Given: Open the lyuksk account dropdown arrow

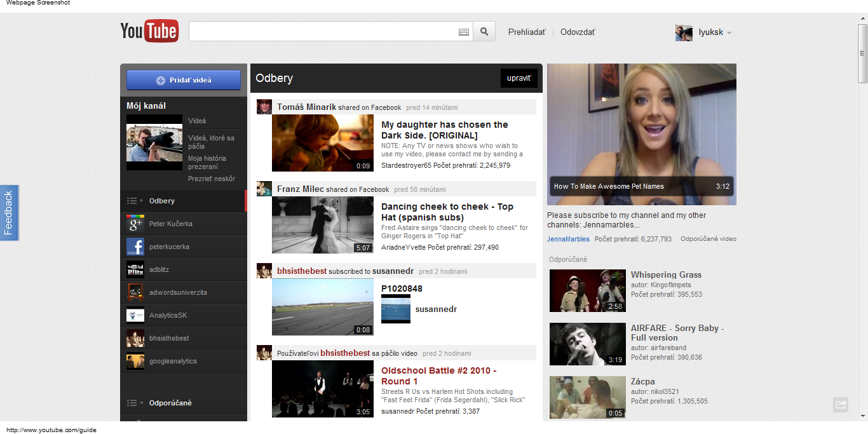Looking at the screenshot, I should (729, 33).
